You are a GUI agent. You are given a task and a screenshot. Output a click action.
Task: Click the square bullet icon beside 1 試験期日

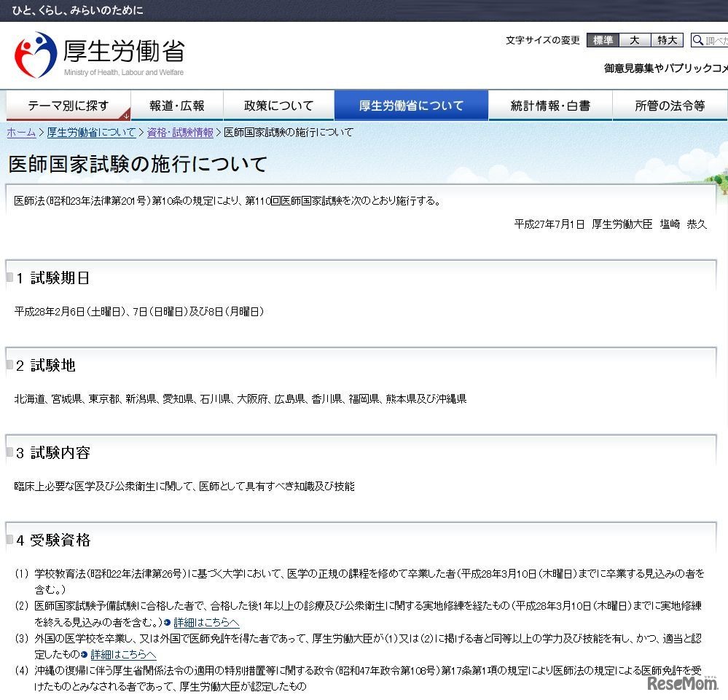coord(11,276)
